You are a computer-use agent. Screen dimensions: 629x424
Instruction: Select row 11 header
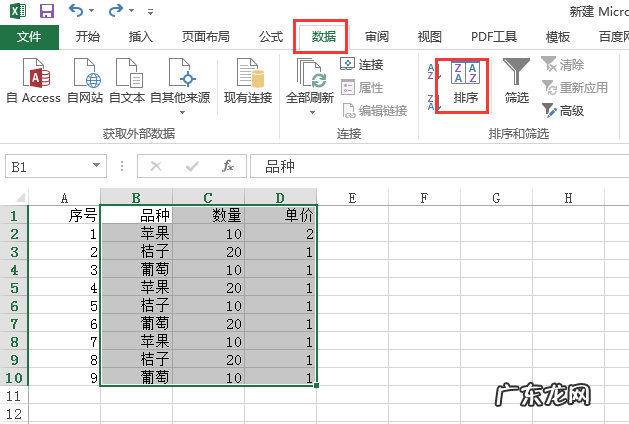coord(14,396)
